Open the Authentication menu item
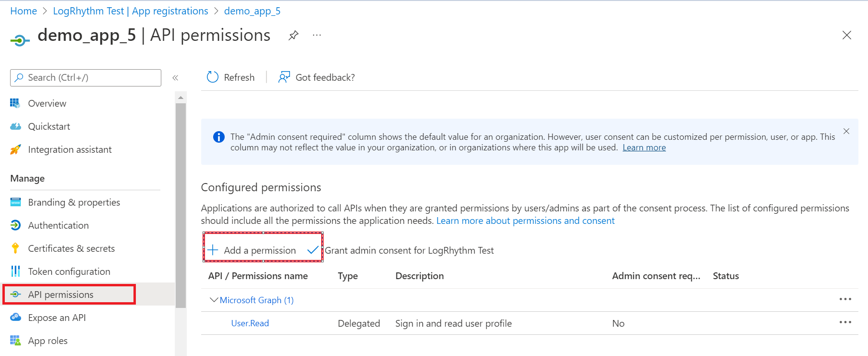 (x=58, y=225)
